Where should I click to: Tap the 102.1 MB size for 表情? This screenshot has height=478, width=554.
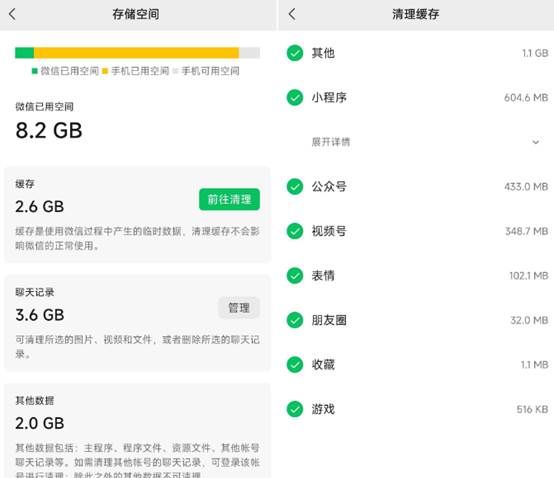[x=529, y=276]
